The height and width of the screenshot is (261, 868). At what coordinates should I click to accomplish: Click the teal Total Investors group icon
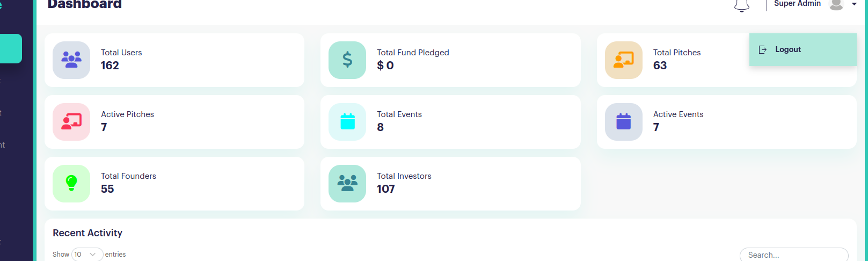coord(347,184)
